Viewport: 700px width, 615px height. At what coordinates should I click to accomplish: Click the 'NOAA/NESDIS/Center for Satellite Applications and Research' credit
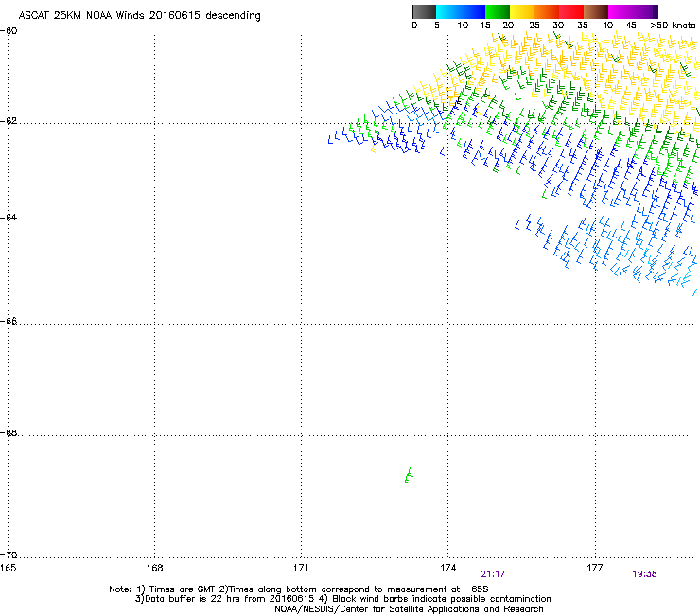click(x=409, y=609)
